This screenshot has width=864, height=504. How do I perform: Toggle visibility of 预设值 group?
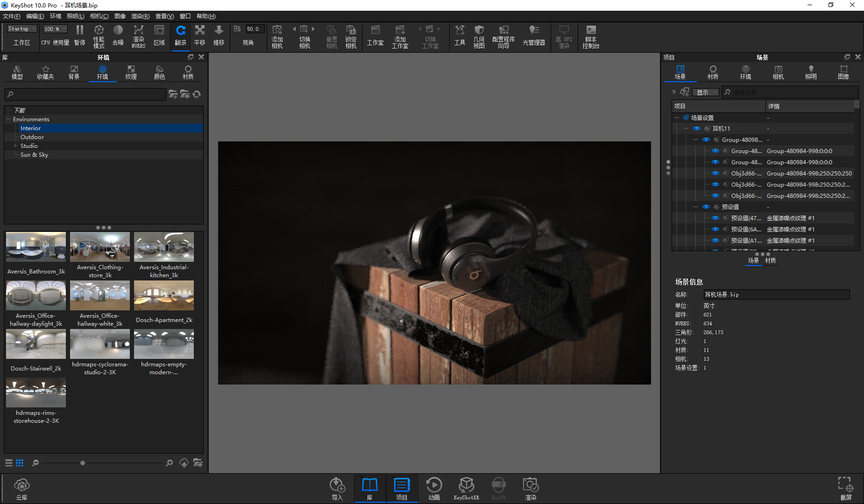tap(706, 207)
